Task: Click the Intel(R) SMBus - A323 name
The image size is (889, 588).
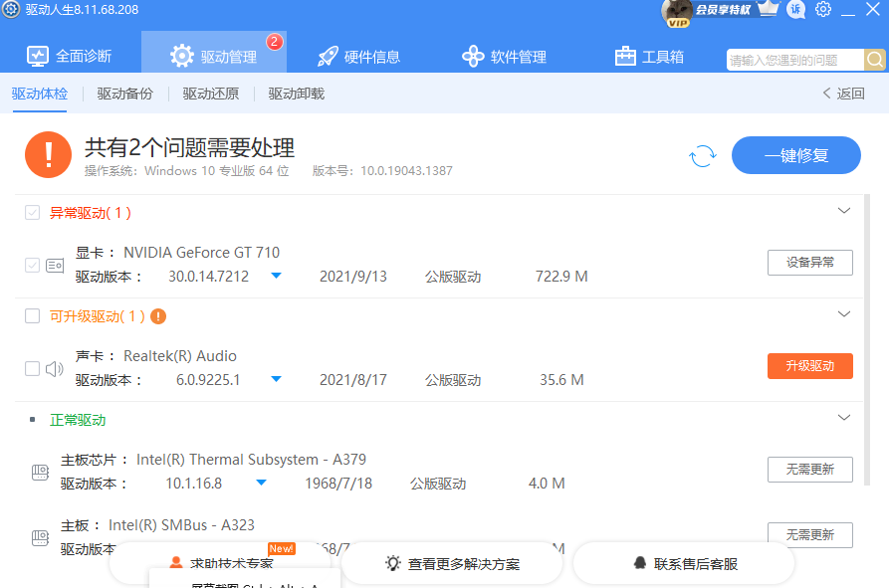Action: 181,525
